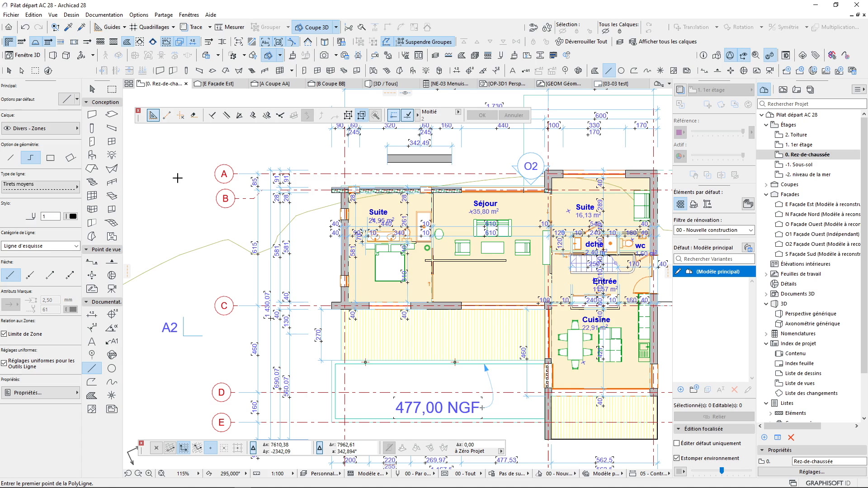Adjust the Estomper environnement slider
Viewport: 868px width, 488px height.
[x=722, y=471]
